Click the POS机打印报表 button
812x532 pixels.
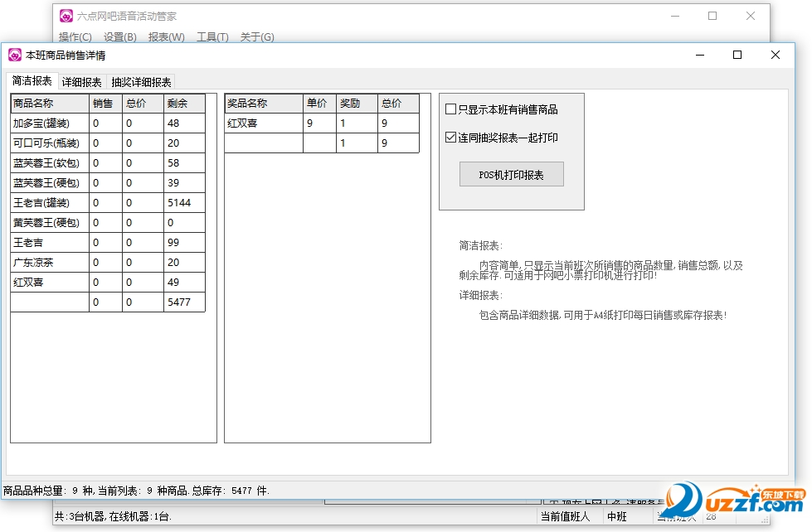pyautogui.click(x=512, y=174)
